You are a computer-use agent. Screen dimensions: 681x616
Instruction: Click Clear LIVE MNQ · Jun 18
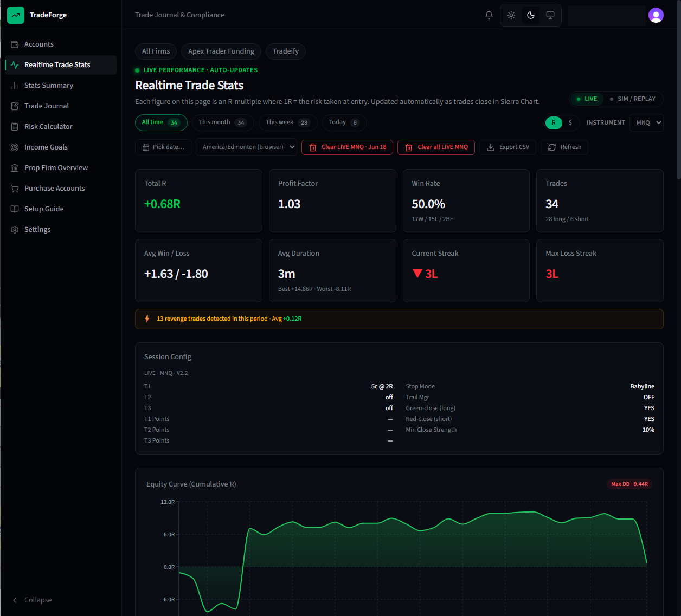(347, 147)
